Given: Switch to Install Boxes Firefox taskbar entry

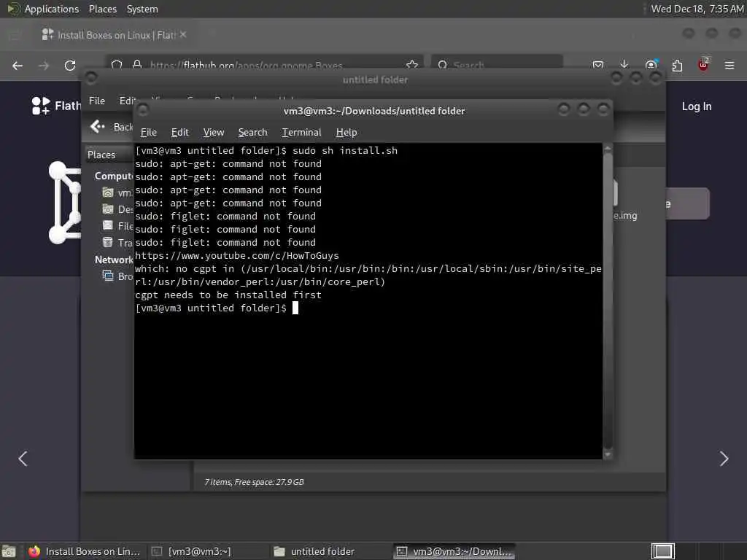Looking at the screenshot, I should tap(85, 551).
